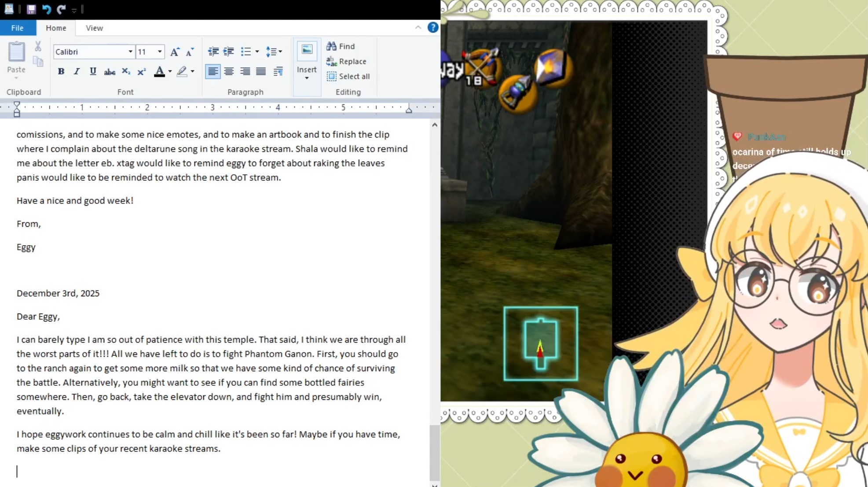Open the File menu
The width and height of the screenshot is (868, 487).
[x=18, y=28]
